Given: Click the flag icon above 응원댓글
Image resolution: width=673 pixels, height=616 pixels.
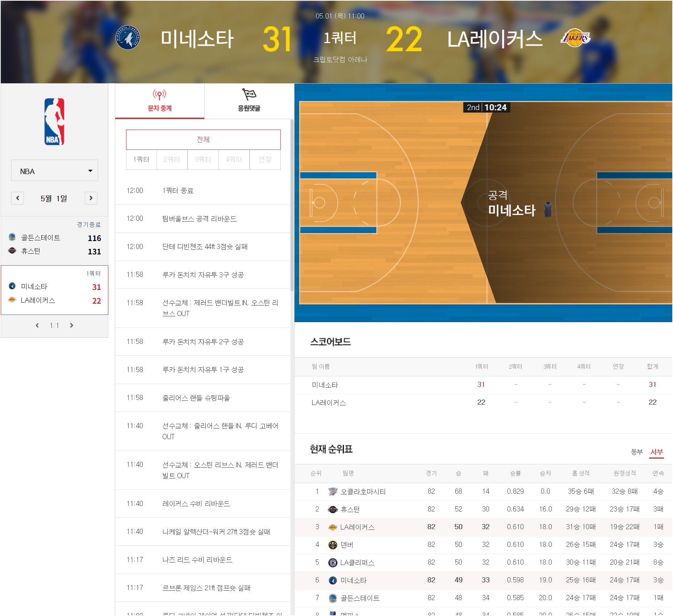Looking at the screenshot, I should 249,94.
